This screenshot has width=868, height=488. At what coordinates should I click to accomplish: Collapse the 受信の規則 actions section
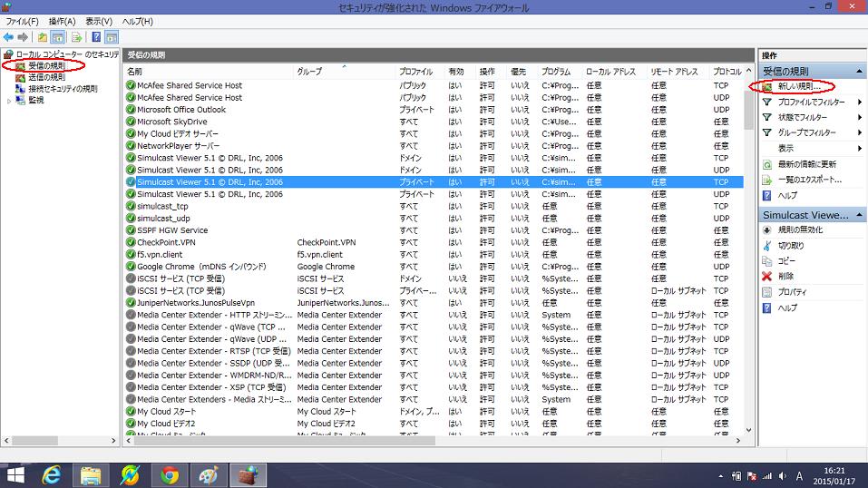click(x=859, y=71)
